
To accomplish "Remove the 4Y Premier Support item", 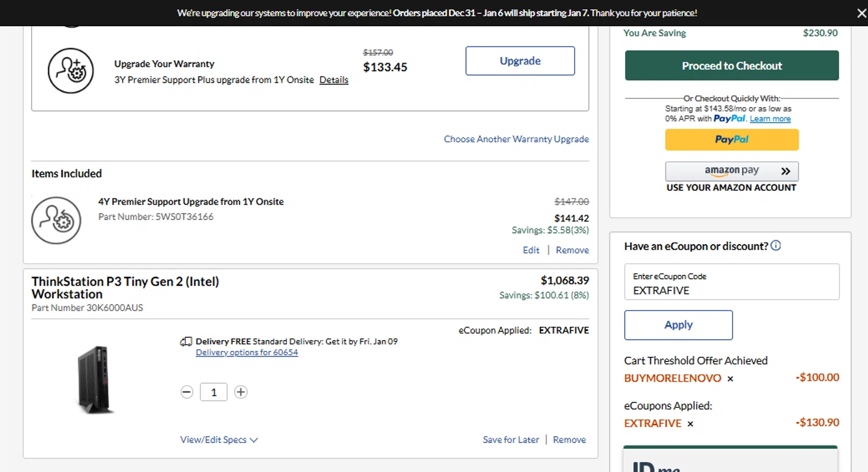I will pos(572,250).
